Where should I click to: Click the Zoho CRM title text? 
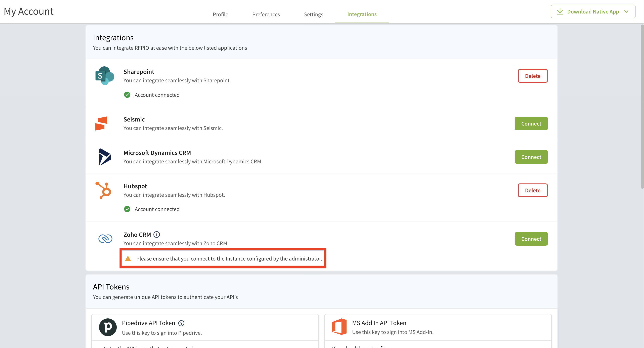(x=137, y=235)
